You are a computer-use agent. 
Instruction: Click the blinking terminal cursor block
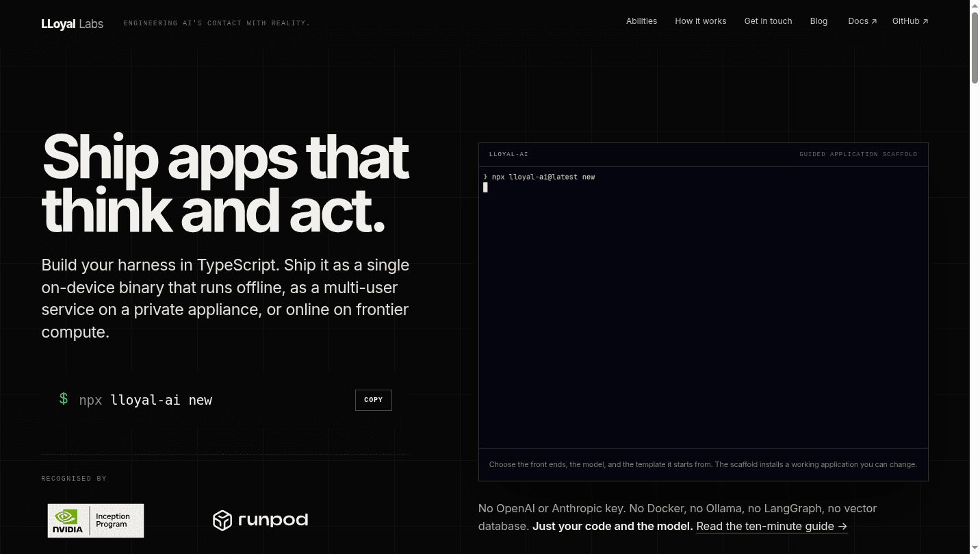pyautogui.click(x=485, y=187)
